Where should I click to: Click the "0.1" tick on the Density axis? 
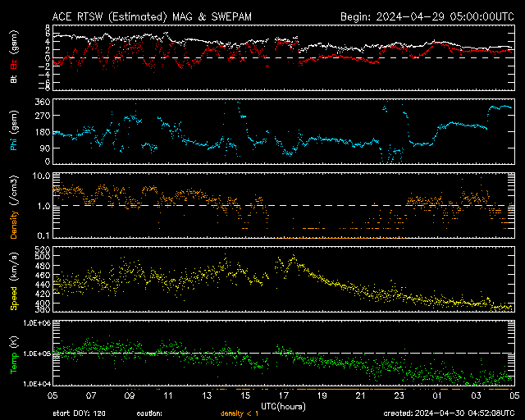click(x=43, y=235)
